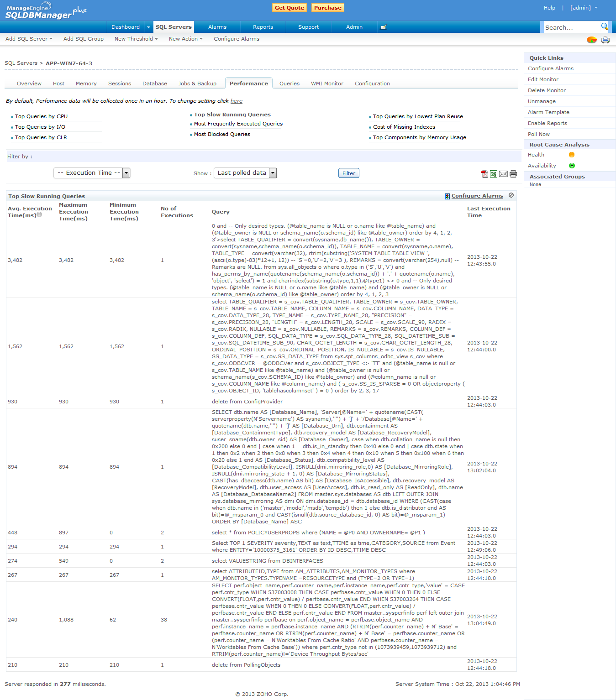
Task: Switch to the Sessions tab
Action: tap(120, 84)
